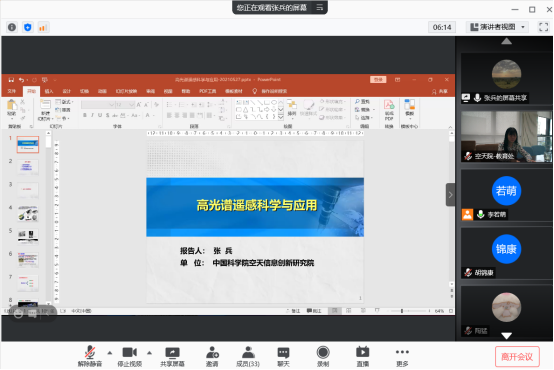This screenshot has height=370, width=554.
Task: Click the 共享屏幕 share screen button
Action: tap(172, 357)
